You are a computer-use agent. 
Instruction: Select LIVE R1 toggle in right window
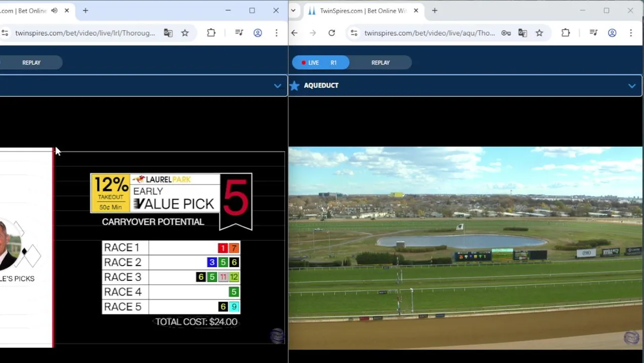click(x=320, y=63)
